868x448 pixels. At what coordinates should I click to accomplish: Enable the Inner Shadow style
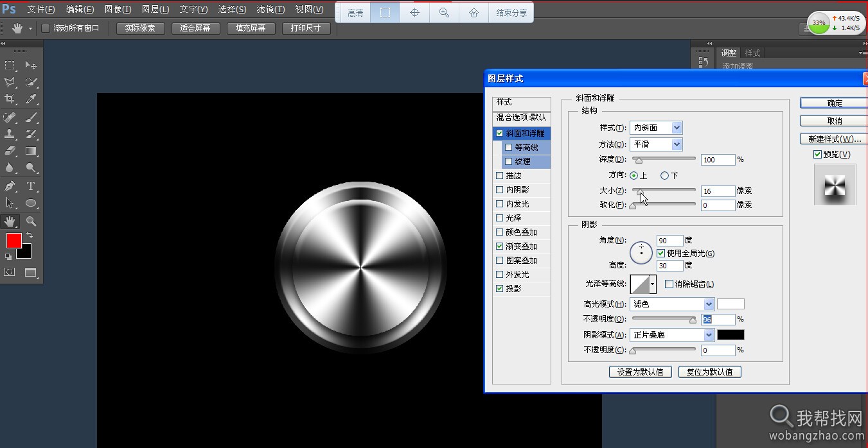tap(500, 190)
